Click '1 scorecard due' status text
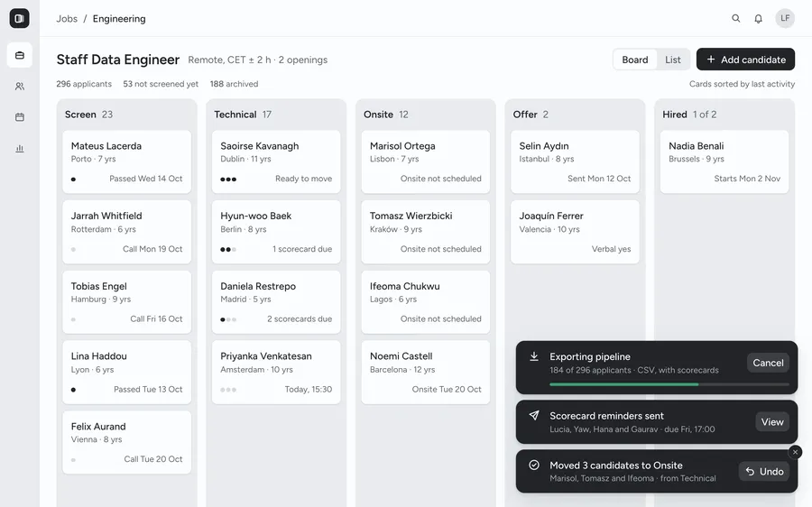The width and height of the screenshot is (812, 507). (x=302, y=249)
